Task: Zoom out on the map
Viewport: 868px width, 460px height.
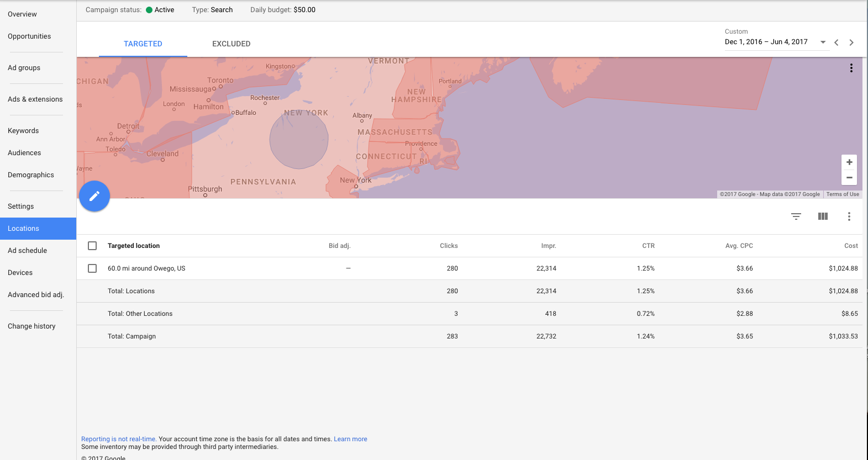Action: click(849, 178)
